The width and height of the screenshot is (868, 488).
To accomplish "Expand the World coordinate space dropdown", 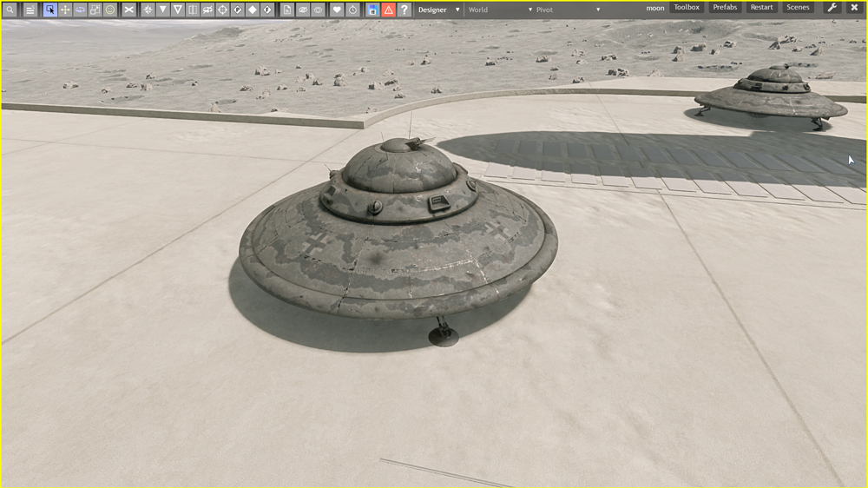I will tap(499, 10).
